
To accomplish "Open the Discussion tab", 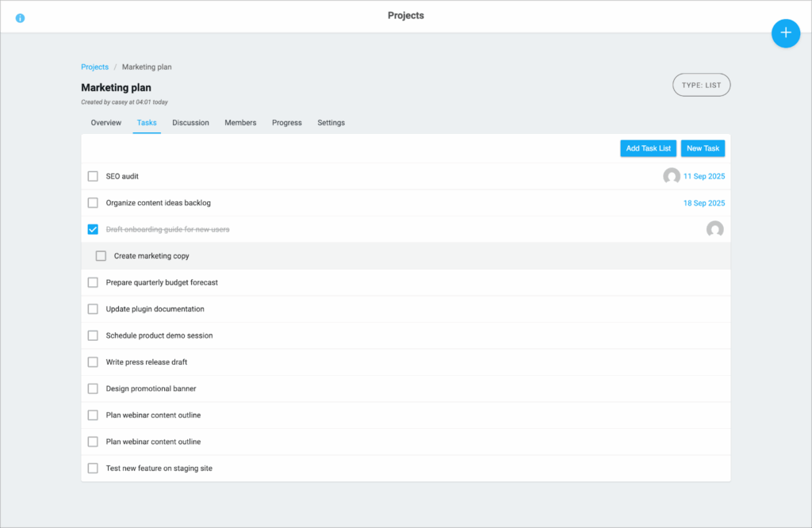I will coord(190,123).
